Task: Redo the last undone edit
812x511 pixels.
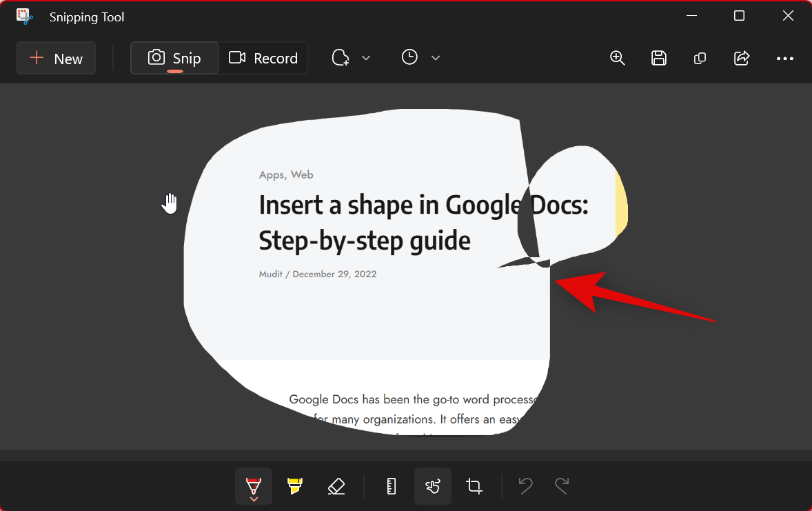Action: [x=562, y=486]
